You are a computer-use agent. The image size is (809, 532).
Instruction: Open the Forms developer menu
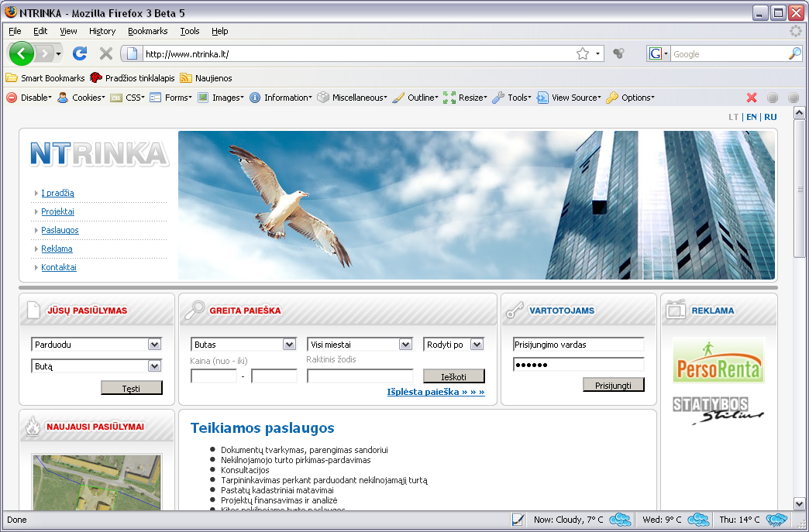170,98
